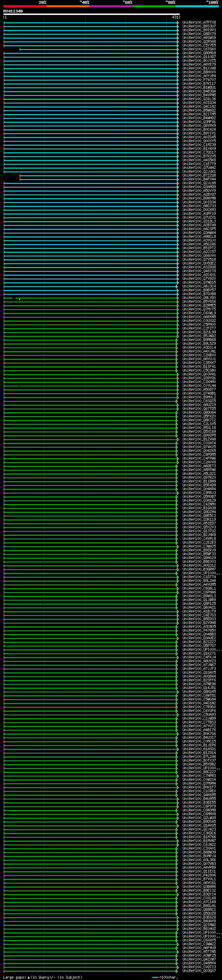Select hit label UniRef100_B1XJH8
Viewport: 222px width, 980px height.
[x=199, y=68]
